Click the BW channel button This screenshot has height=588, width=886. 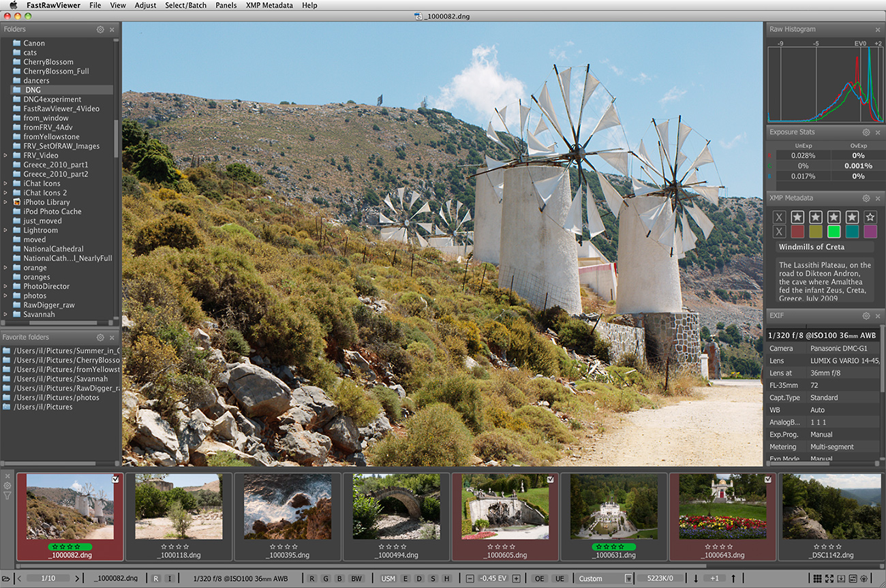pyautogui.click(x=356, y=578)
